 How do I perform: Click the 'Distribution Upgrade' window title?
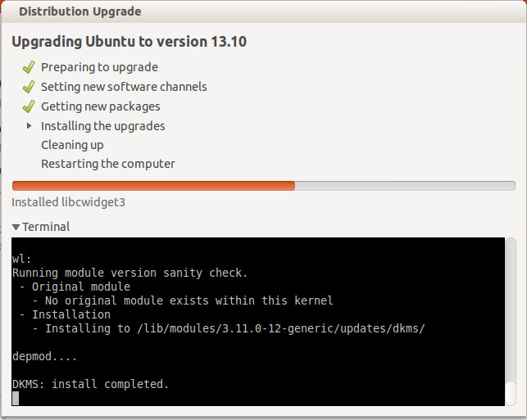coord(80,11)
